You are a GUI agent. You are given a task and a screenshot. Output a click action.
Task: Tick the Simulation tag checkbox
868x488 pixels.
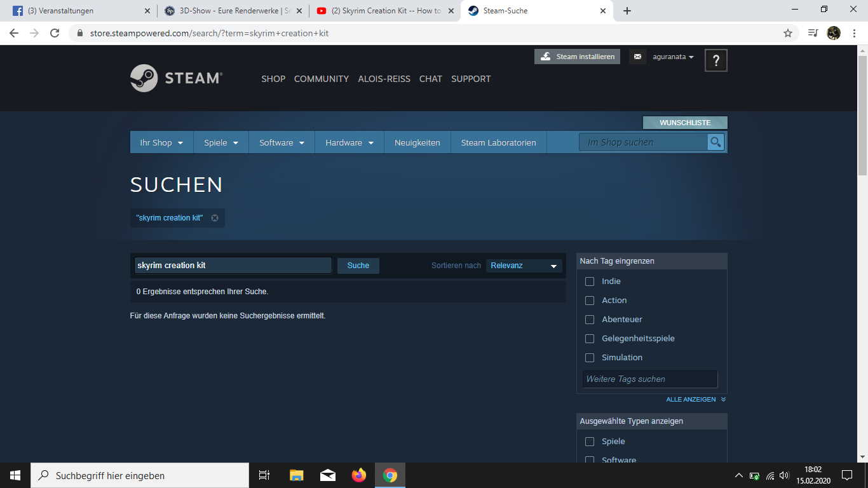pos(590,358)
